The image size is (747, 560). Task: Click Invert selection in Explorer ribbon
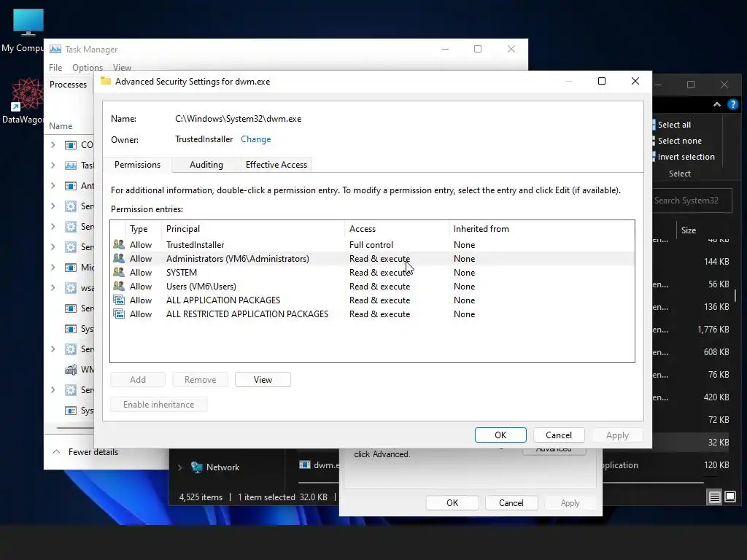click(x=686, y=157)
